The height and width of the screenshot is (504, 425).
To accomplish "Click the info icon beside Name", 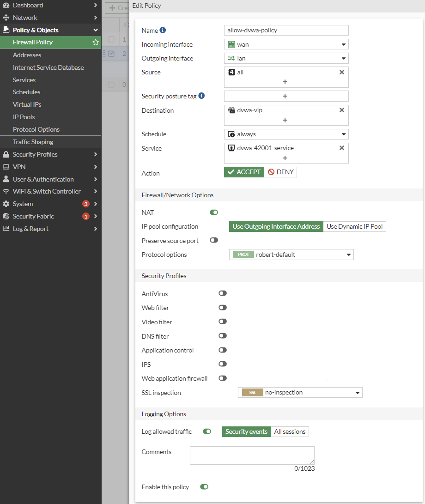I will click(163, 30).
